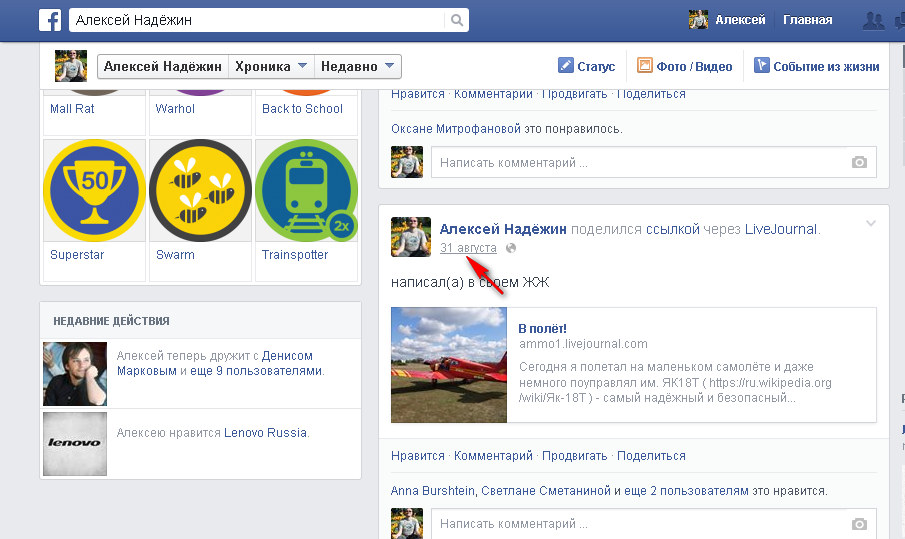Open the Алексей profile link in top bar
Viewport: 905px width, 539px height.
click(740, 20)
